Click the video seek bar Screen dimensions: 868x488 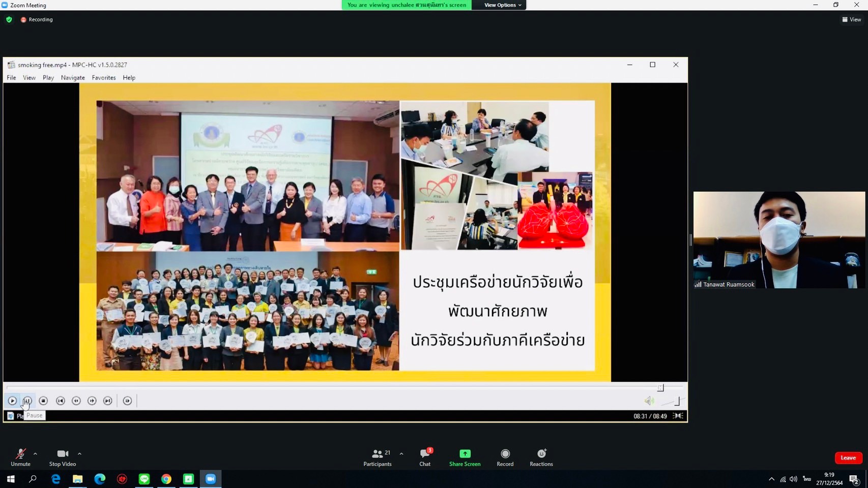click(331, 388)
